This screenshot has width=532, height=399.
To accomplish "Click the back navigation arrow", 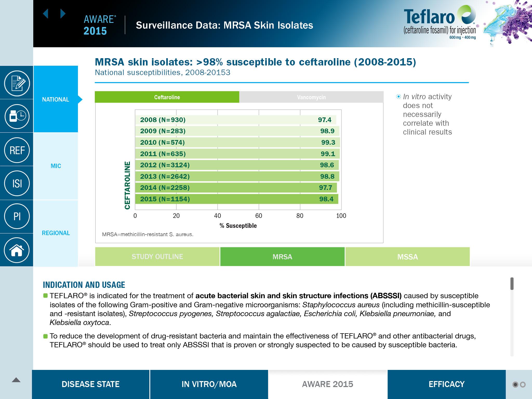I will click(46, 14).
